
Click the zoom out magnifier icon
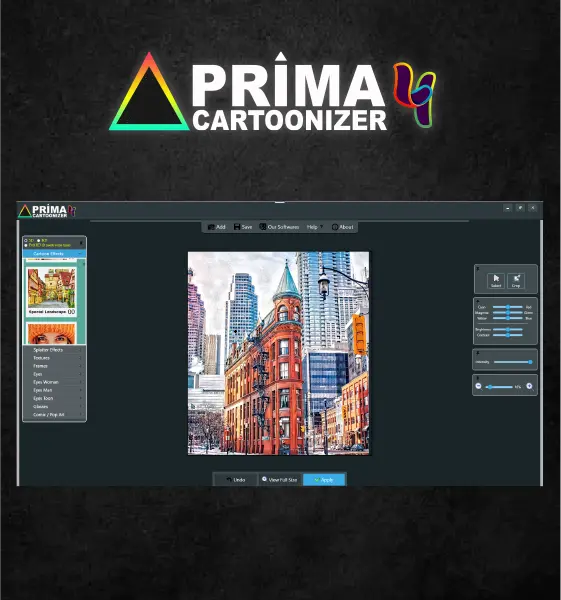(478, 386)
